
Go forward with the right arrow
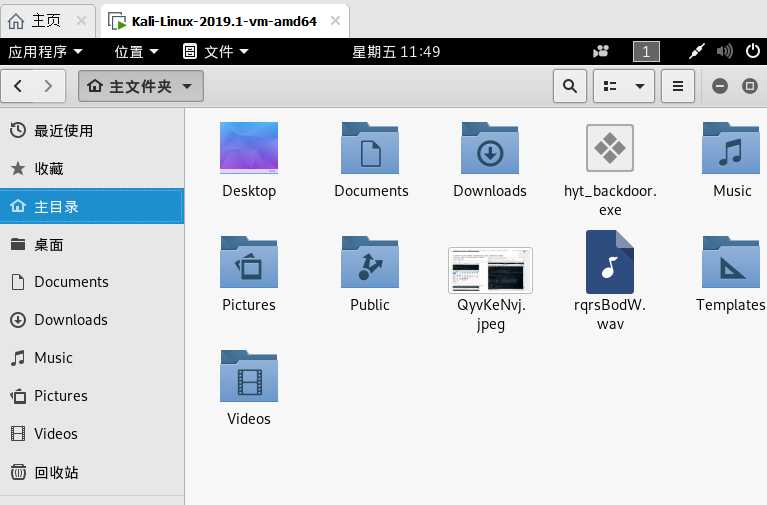click(48, 86)
